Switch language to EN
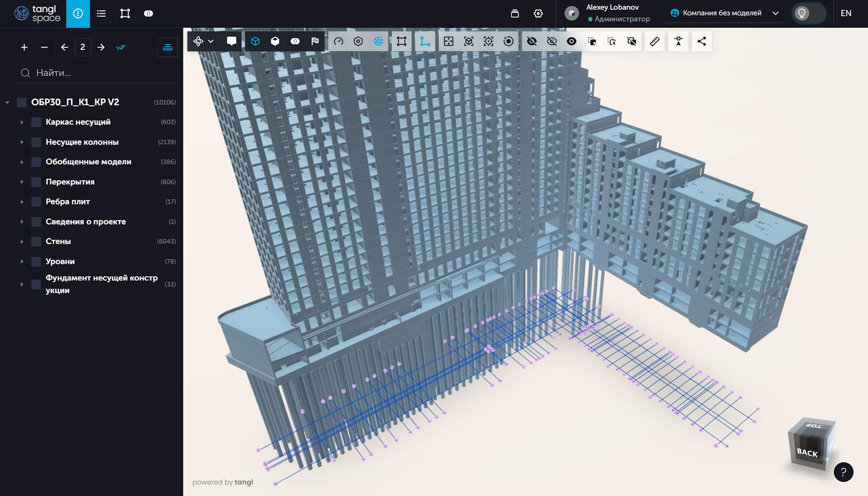Image resolution: width=868 pixels, height=496 pixels. tap(846, 14)
